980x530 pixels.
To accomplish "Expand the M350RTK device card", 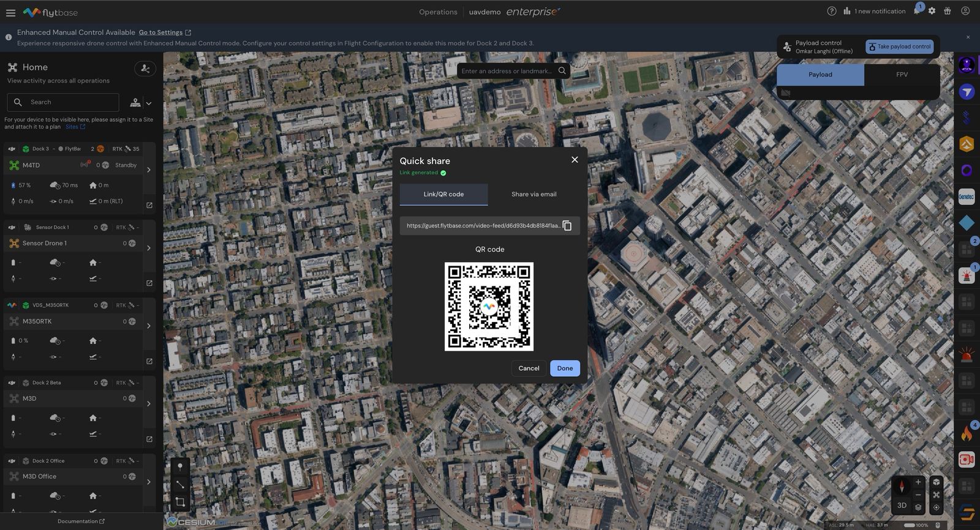I will pyautogui.click(x=149, y=326).
